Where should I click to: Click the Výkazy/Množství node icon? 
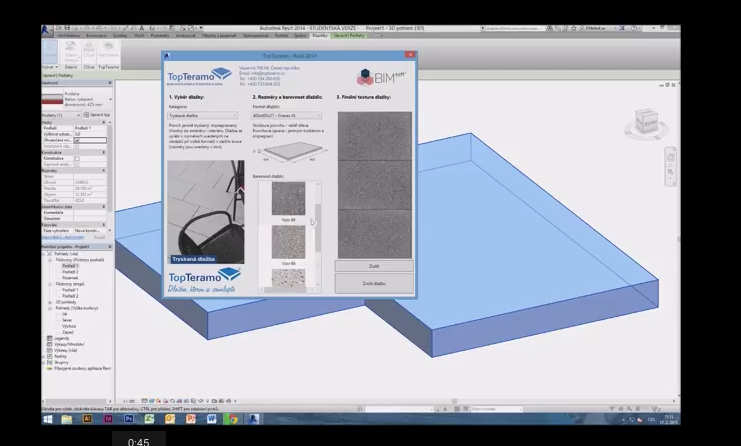tap(50, 344)
